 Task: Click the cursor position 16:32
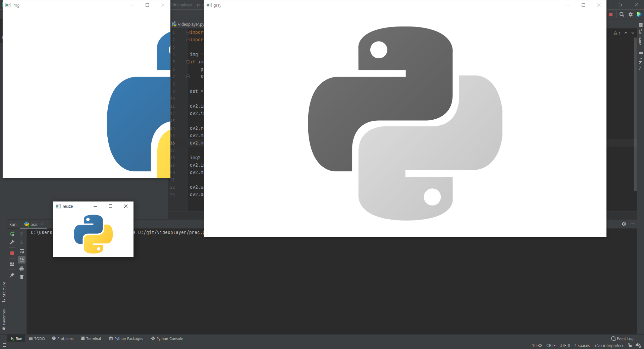(x=537, y=346)
